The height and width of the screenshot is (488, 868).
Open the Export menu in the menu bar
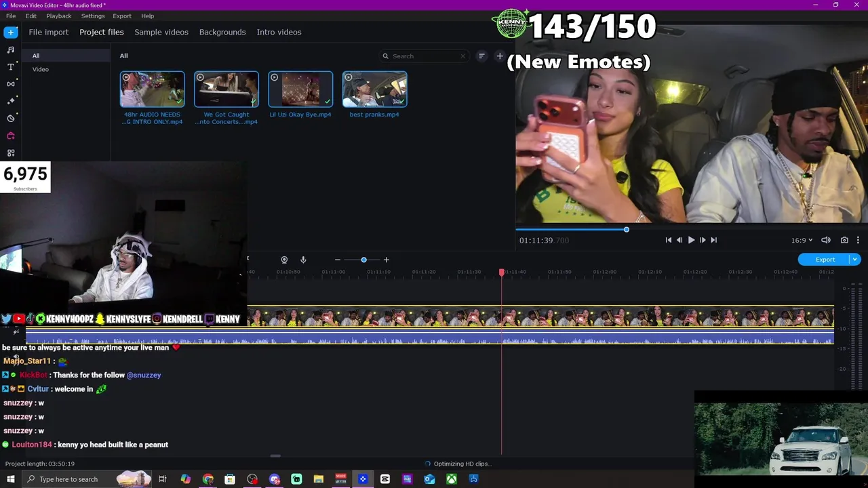click(122, 16)
